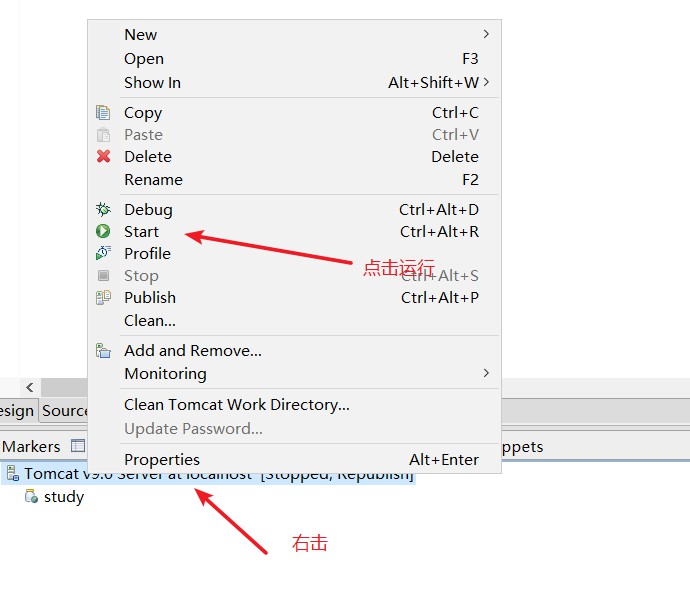
Task: Click the red Delete X icon
Action: pos(103,156)
